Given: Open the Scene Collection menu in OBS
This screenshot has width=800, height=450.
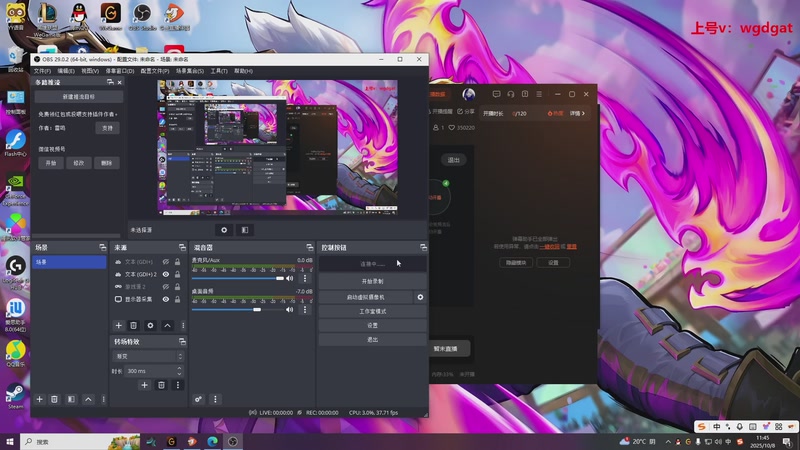Looking at the screenshot, I should (190, 71).
